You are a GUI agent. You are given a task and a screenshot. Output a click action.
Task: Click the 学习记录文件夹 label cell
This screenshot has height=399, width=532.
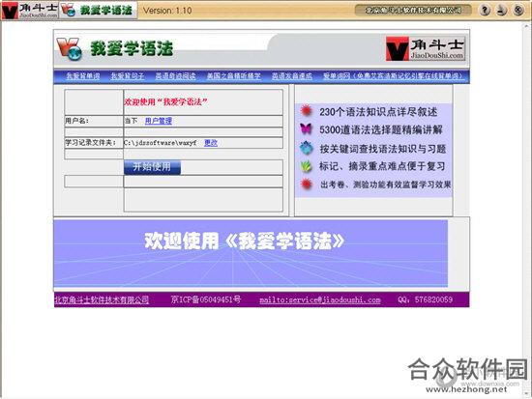click(x=94, y=143)
